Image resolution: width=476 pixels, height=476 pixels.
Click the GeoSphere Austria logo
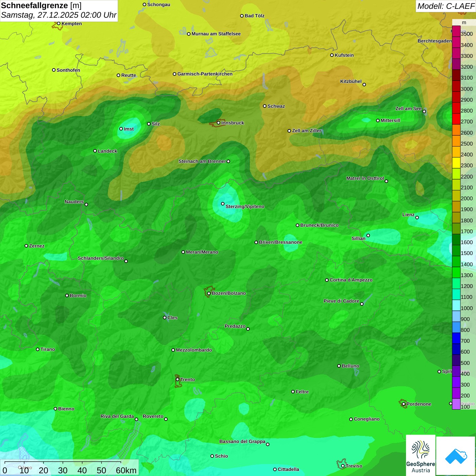click(x=421, y=455)
